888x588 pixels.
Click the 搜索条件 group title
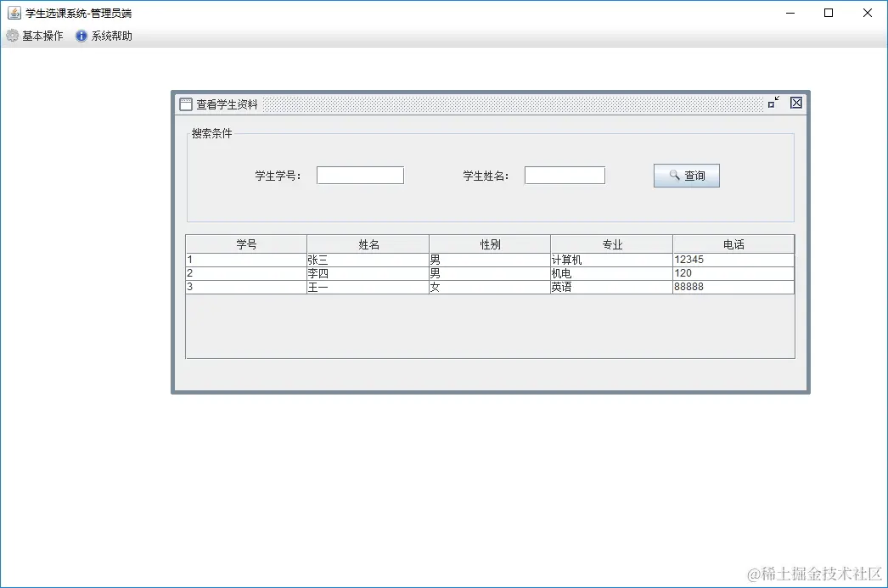211,133
